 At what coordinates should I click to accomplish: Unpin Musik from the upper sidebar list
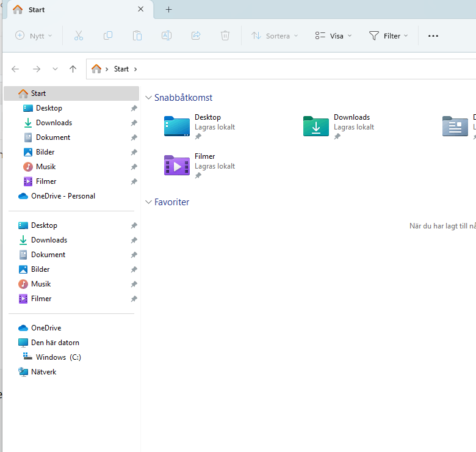tap(134, 167)
